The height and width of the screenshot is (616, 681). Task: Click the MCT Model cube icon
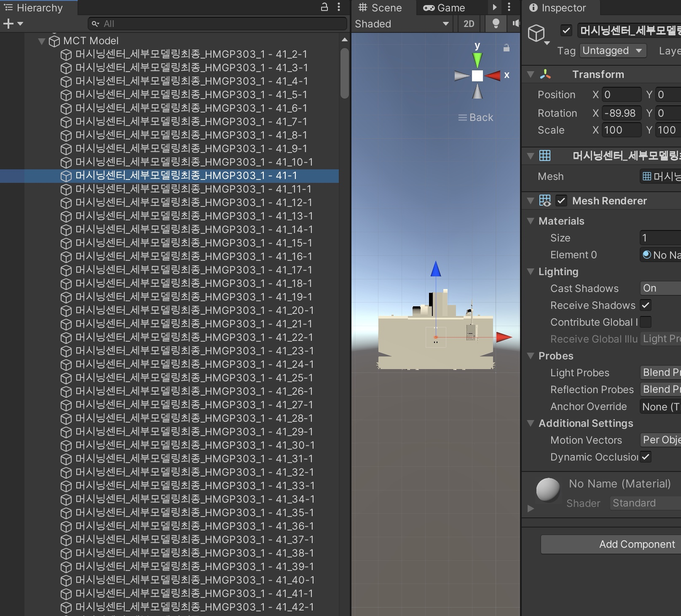[54, 41]
